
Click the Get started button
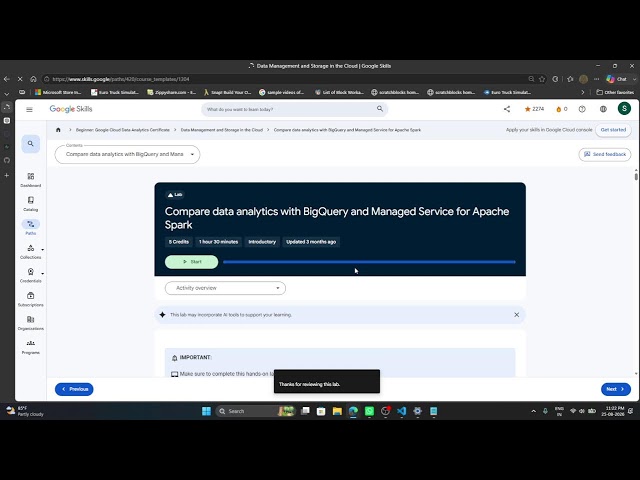point(613,130)
